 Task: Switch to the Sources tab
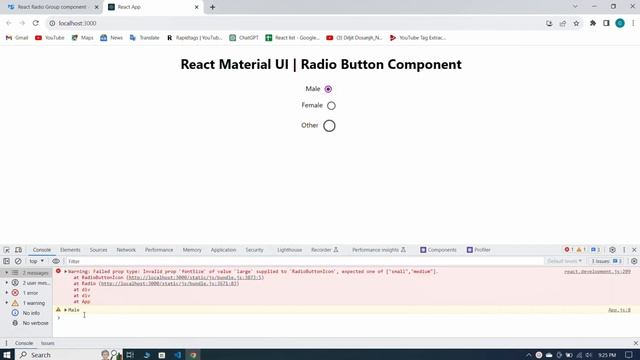(x=98, y=250)
